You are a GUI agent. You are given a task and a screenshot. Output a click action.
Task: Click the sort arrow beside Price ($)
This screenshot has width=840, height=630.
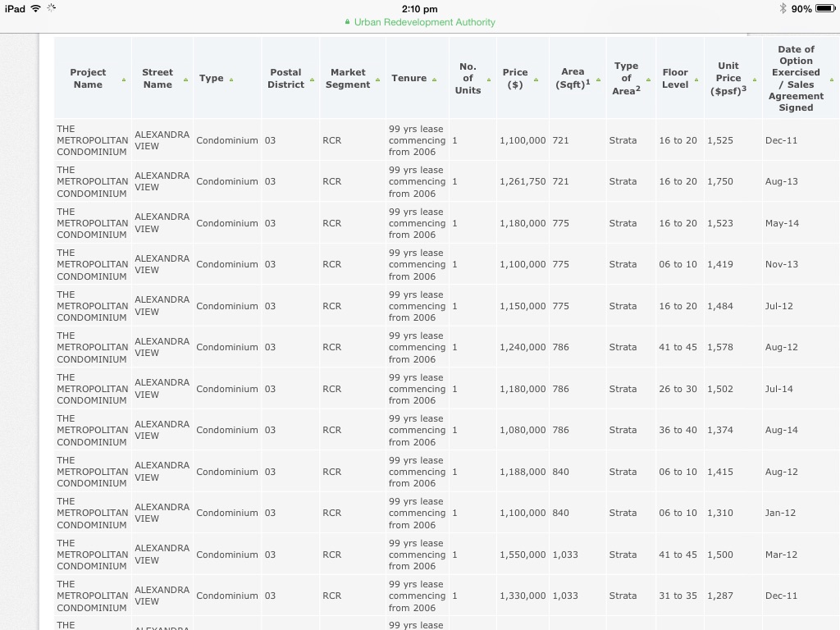[x=536, y=80]
